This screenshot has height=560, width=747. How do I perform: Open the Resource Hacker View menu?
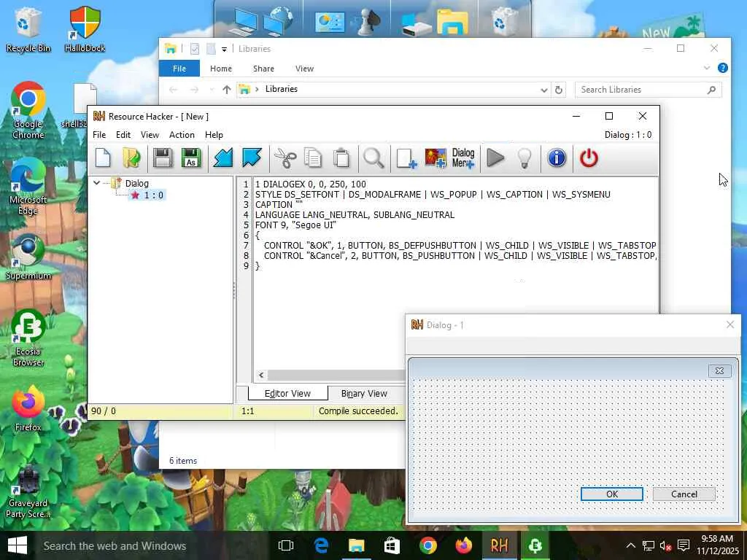pos(150,135)
